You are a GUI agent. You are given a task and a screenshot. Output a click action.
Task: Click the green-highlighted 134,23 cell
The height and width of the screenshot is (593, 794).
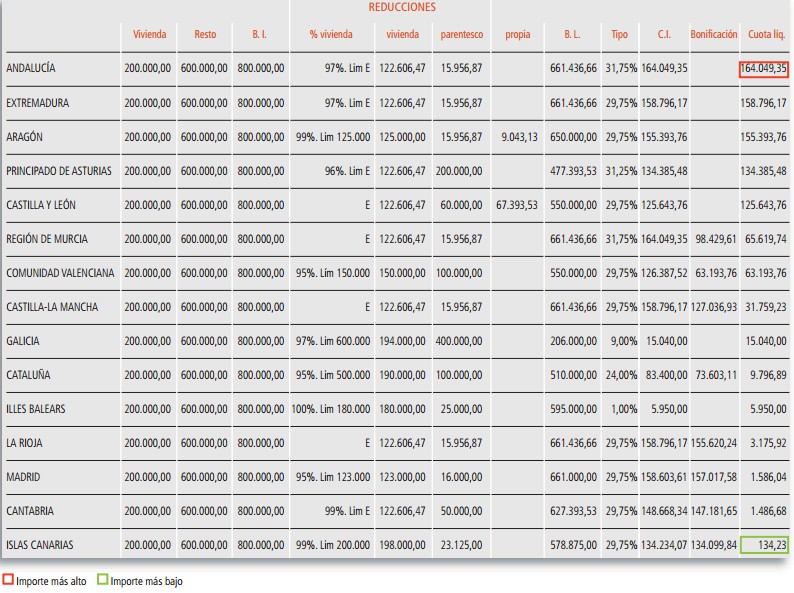pyautogui.click(x=764, y=545)
